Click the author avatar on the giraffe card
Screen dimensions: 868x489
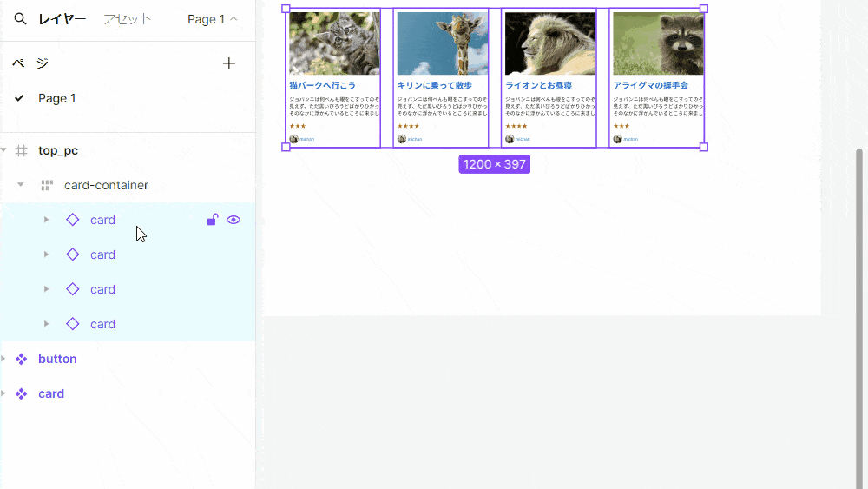pyautogui.click(x=402, y=139)
